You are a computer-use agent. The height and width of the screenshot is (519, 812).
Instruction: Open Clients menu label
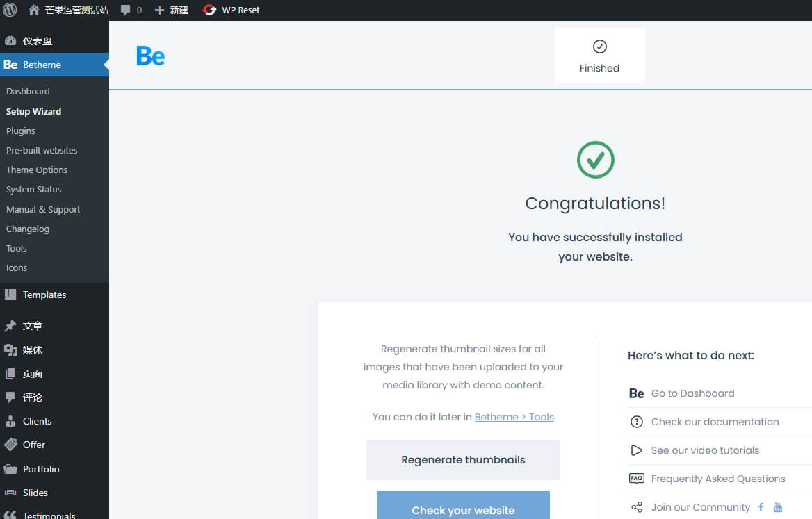[38, 420]
